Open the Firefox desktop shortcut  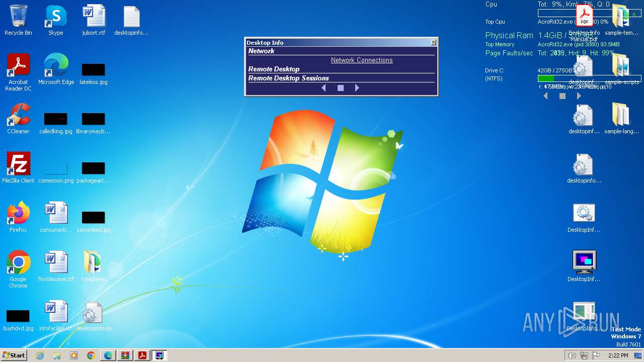tap(18, 217)
